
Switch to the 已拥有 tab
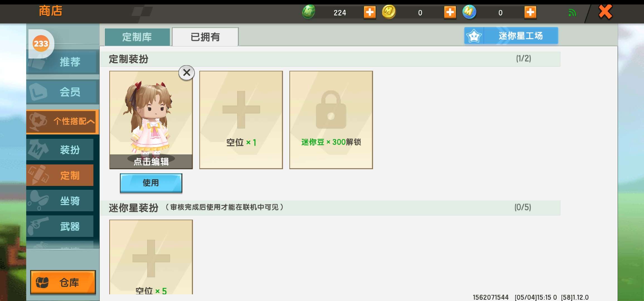click(205, 37)
